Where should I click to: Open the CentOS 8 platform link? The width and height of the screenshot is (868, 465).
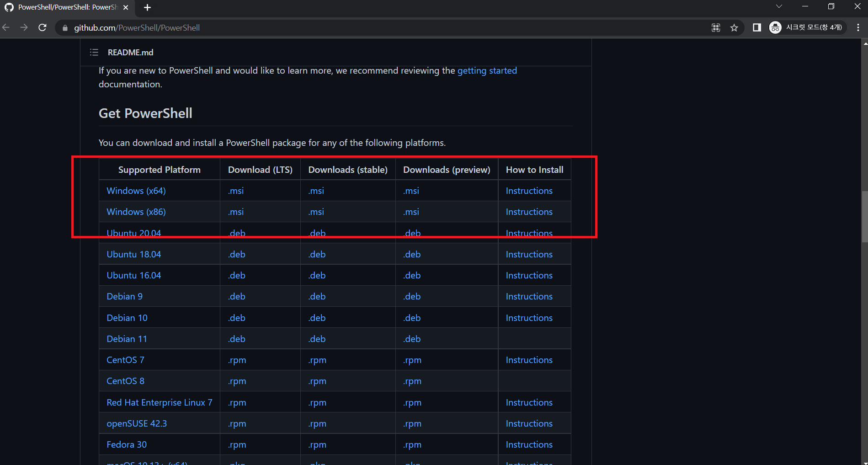[125, 381]
